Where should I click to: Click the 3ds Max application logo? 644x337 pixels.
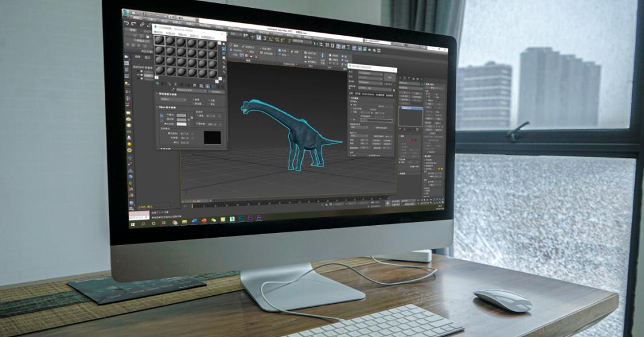[x=124, y=12]
